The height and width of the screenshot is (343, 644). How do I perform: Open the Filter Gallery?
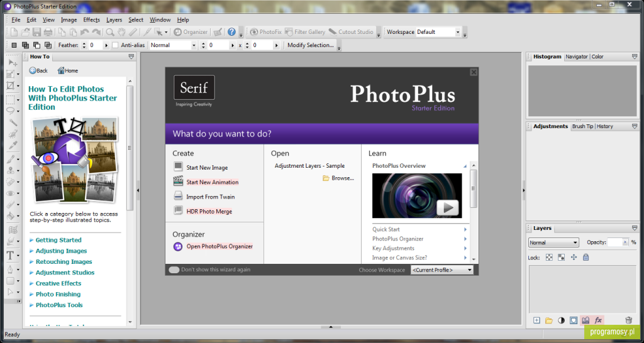coord(305,32)
